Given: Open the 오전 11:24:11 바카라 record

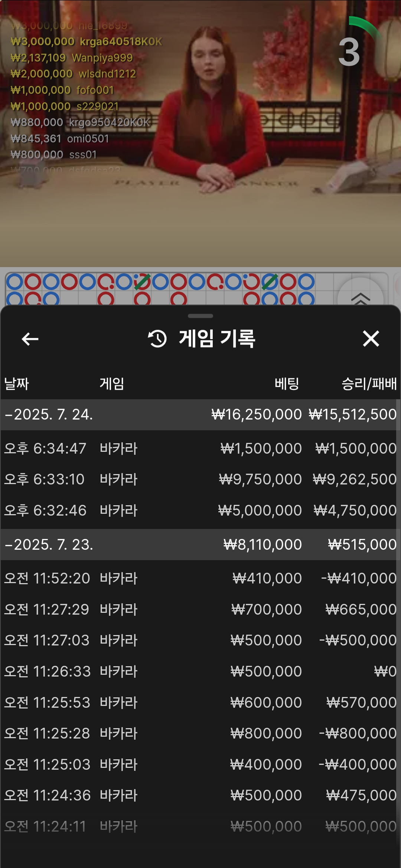Looking at the screenshot, I should [200, 826].
